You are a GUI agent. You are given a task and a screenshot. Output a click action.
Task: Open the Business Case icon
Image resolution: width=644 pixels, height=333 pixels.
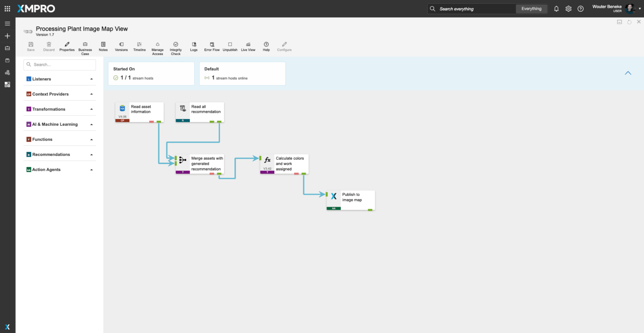[x=85, y=47]
